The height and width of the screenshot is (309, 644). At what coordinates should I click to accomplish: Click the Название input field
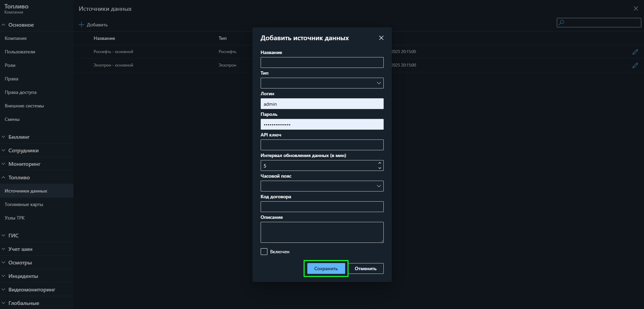pyautogui.click(x=322, y=62)
